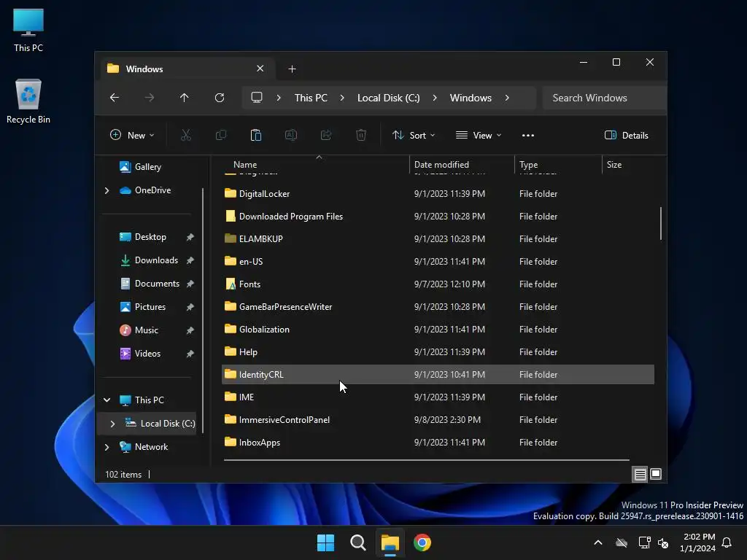Open the View dropdown
Viewport: 747px width, 560px height.
(x=479, y=135)
